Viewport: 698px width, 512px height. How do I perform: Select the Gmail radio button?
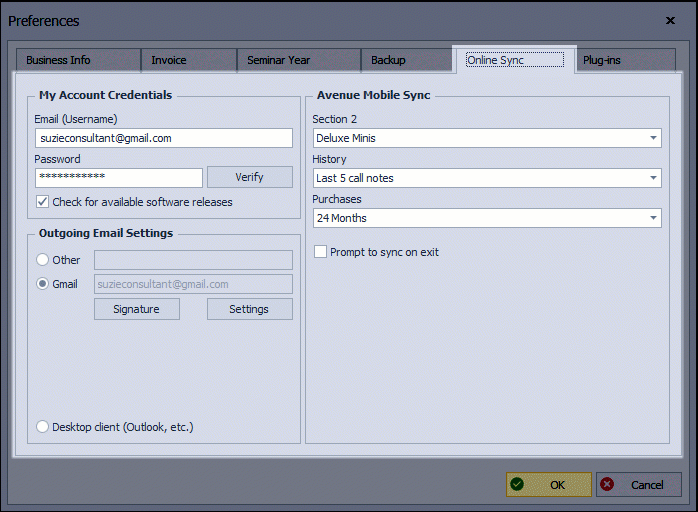point(43,284)
